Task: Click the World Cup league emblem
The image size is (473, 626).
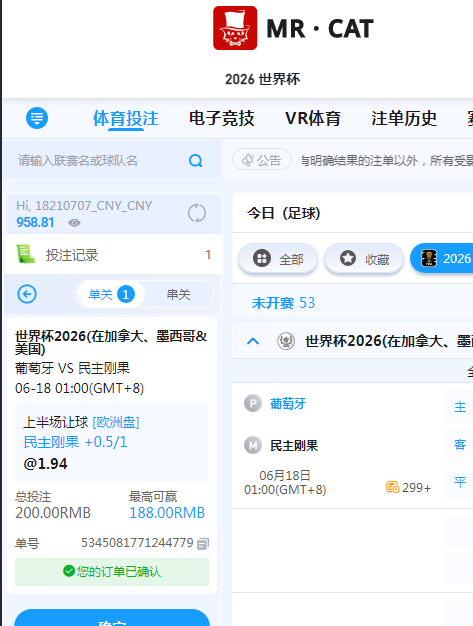Action: tap(286, 341)
